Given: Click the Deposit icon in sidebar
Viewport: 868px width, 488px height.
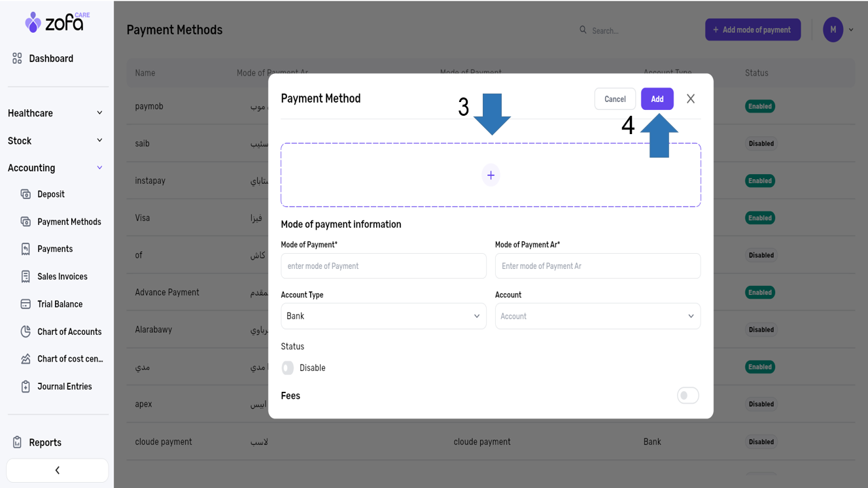Looking at the screenshot, I should 26,194.
